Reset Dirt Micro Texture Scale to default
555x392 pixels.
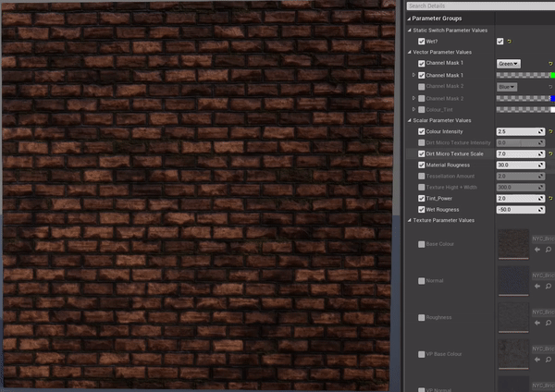[x=550, y=153]
